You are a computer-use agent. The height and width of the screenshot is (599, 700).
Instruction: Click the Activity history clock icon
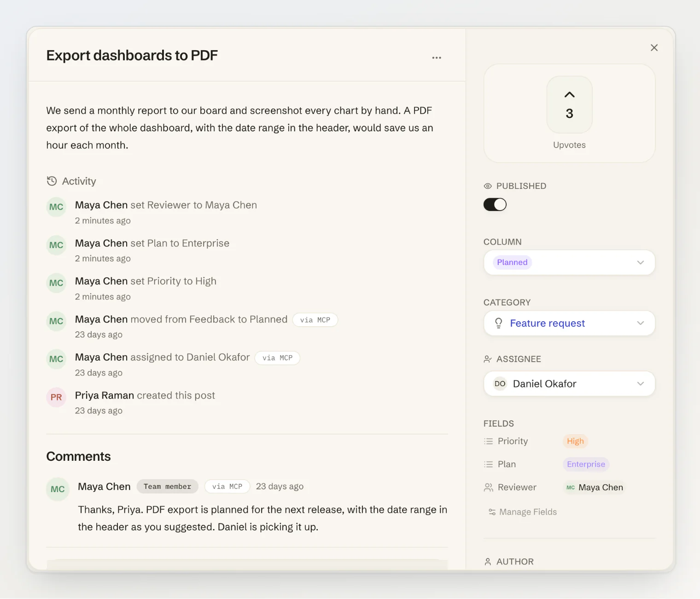point(52,181)
